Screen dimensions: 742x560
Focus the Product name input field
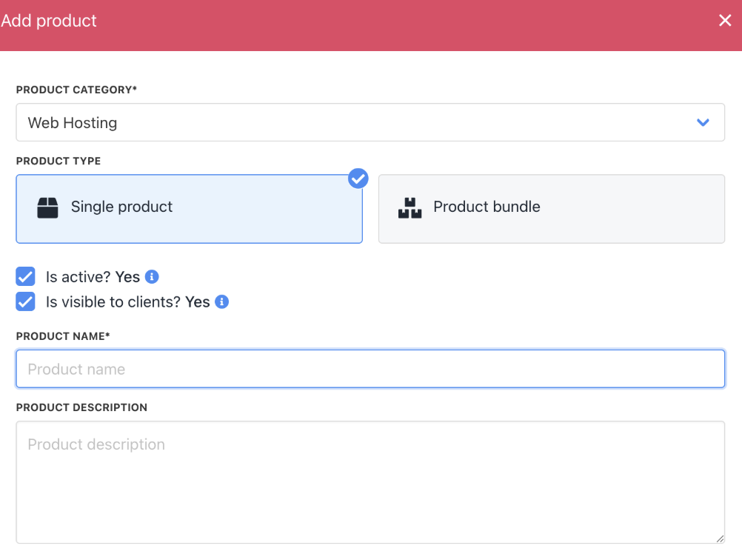click(x=370, y=369)
